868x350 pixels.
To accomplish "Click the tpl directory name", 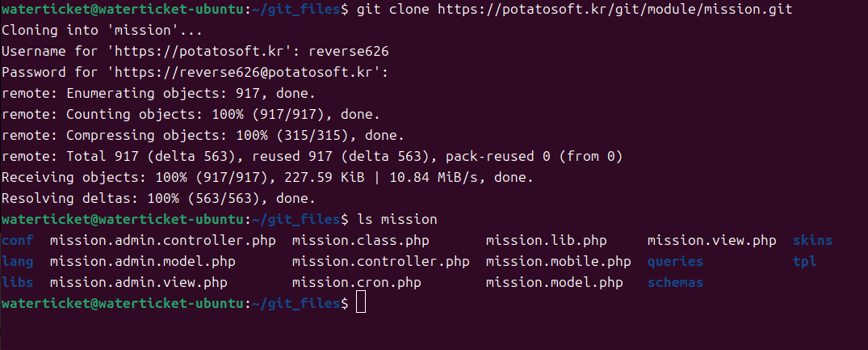I will (x=805, y=262).
